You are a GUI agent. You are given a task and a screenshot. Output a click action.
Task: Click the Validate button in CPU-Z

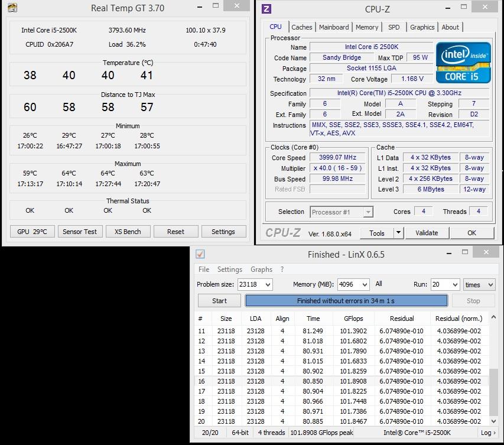click(x=427, y=233)
